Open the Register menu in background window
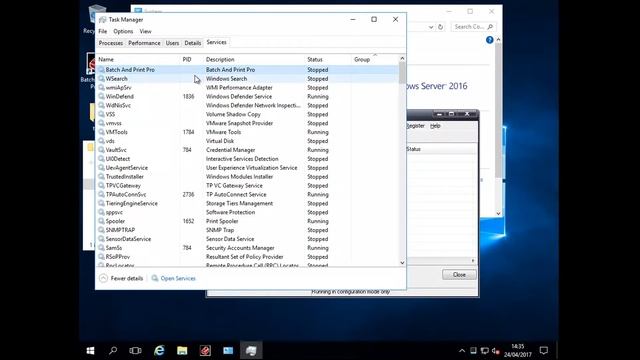640x360 pixels. [416, 126]
